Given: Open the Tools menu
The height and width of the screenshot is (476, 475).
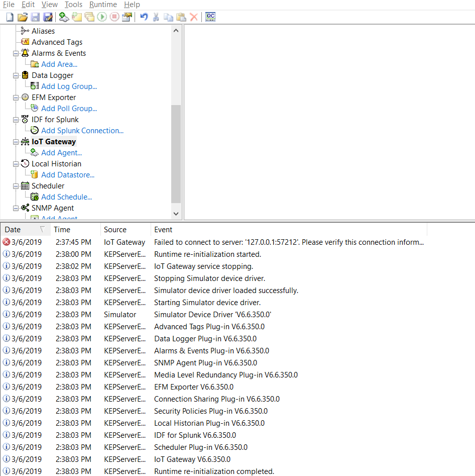Looking at the screenshot, I should (x=73, y=4).
